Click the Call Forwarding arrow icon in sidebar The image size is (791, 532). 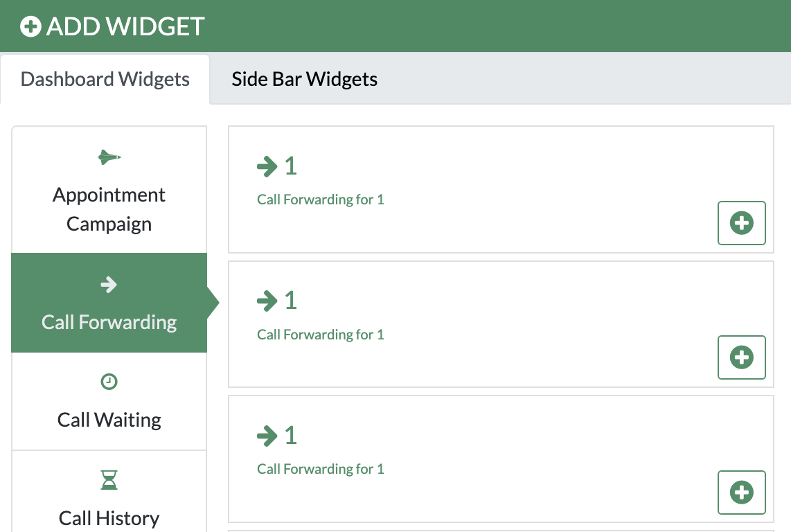point(109,284)
